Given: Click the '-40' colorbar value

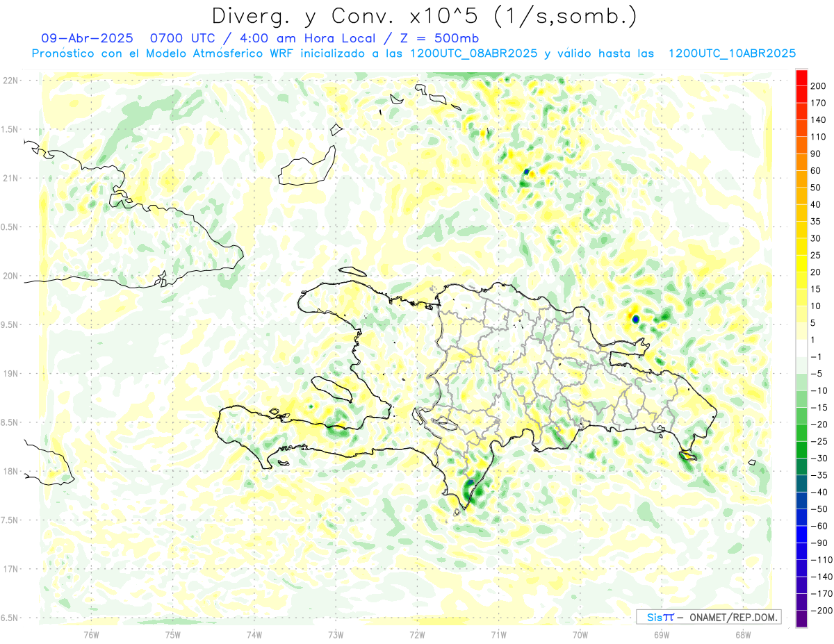Looking at the screenshot, I should coord(819,492).
